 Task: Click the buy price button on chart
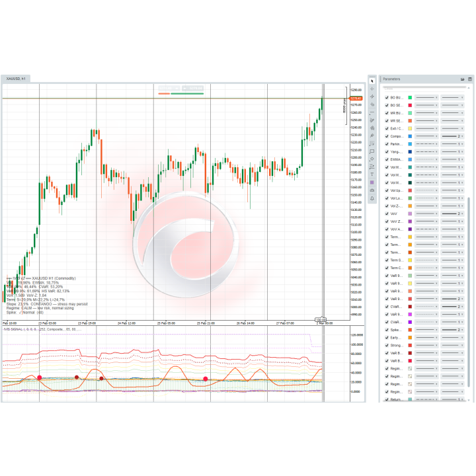pos(192,89)
